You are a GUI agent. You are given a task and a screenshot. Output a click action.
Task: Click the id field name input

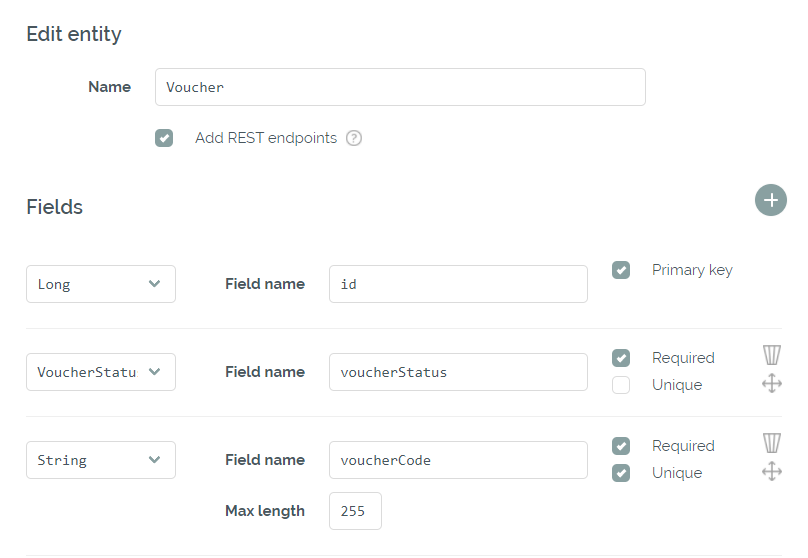[x=458, y=284]
